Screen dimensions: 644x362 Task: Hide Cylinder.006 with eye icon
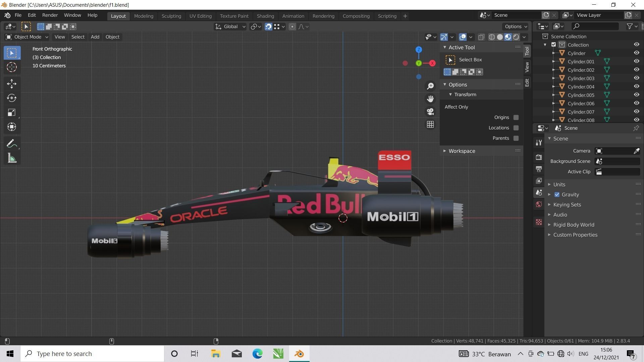[636, 103]
